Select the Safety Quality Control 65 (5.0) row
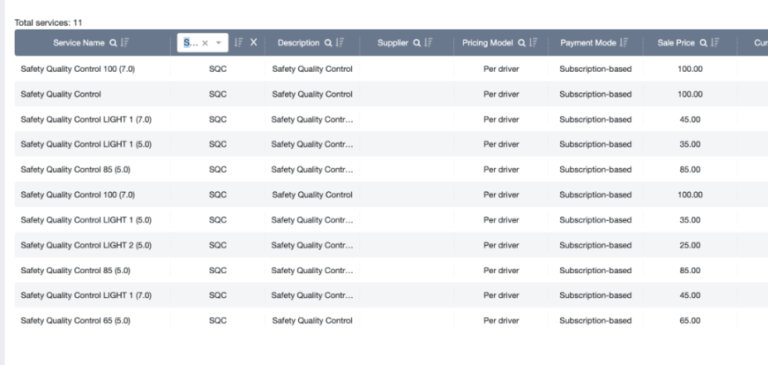The image size is (768, 365). tap(391, 321)
